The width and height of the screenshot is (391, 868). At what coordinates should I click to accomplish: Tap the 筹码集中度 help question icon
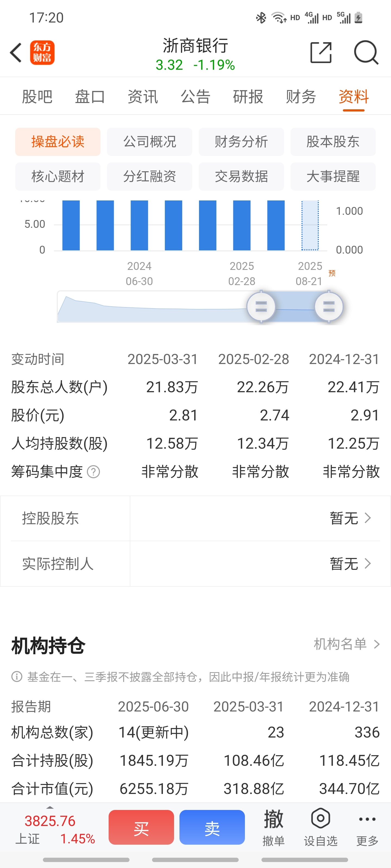[x=93, y=472]
